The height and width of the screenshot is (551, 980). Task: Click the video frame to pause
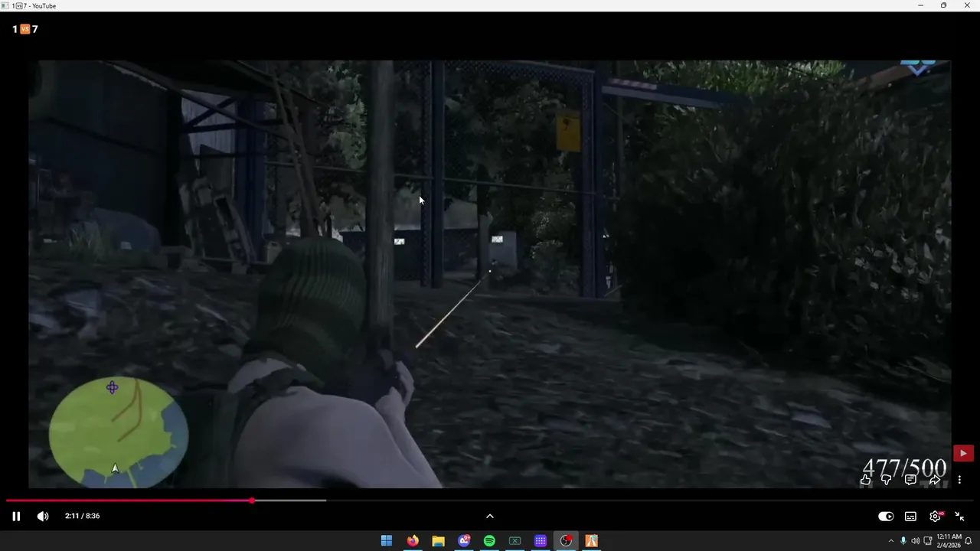point(490,273)
